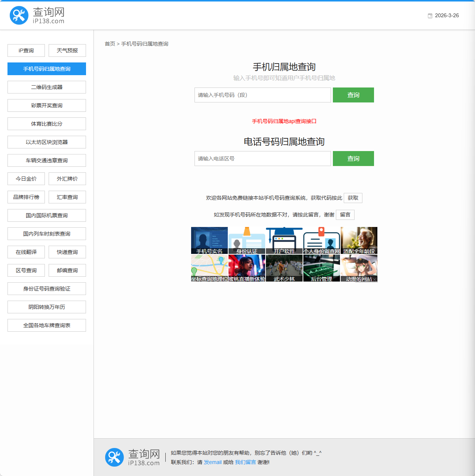Open the 武术少林 thumbnail
Viewport: 475px width, 476px height.
[284, 268]
